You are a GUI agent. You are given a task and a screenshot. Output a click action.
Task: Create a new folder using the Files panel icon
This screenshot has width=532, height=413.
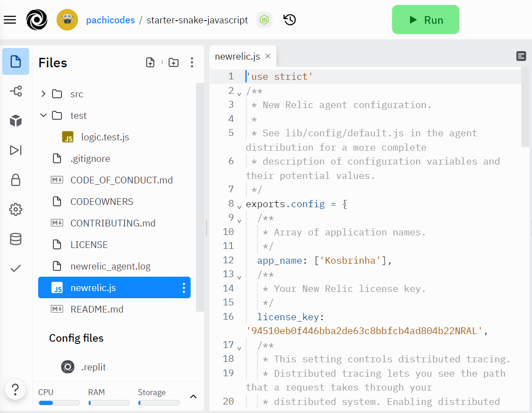pos(174,62)
